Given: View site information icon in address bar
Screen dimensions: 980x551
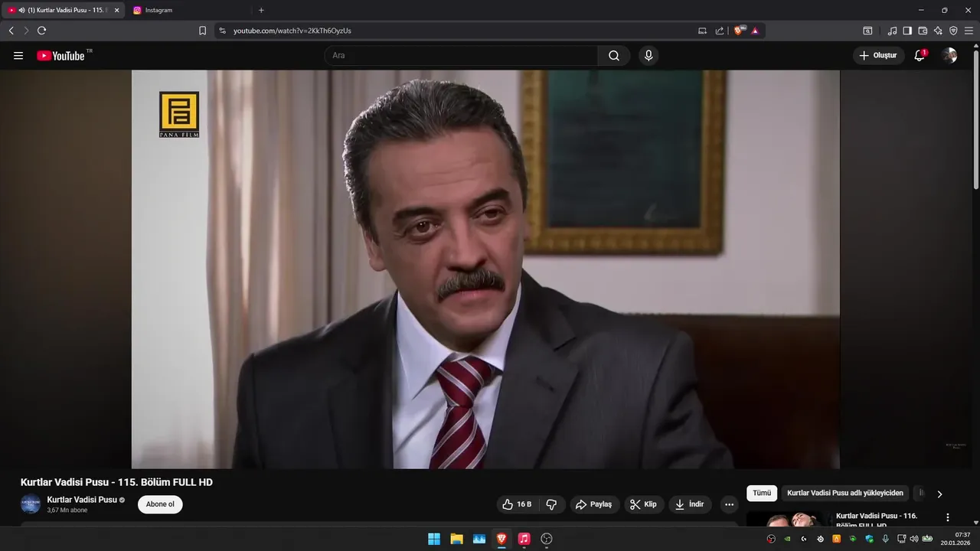Looking at the screenshot, I should (x=222, y=31).
